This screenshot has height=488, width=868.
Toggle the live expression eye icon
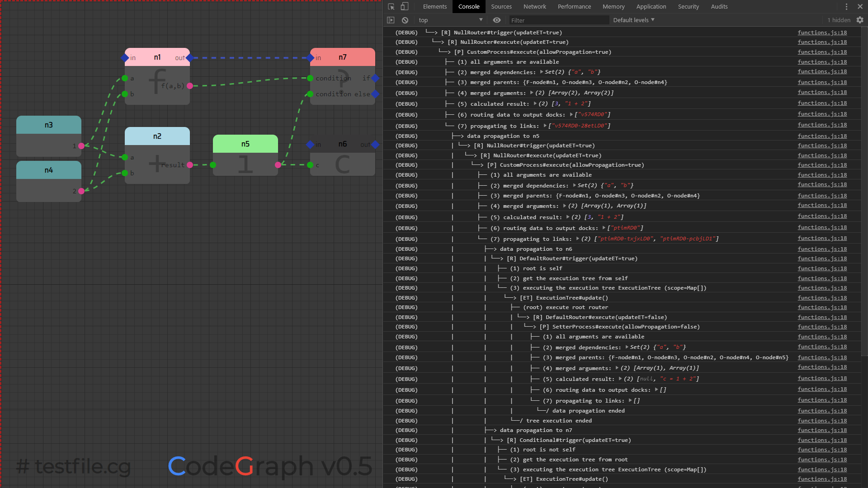point(497,20)
